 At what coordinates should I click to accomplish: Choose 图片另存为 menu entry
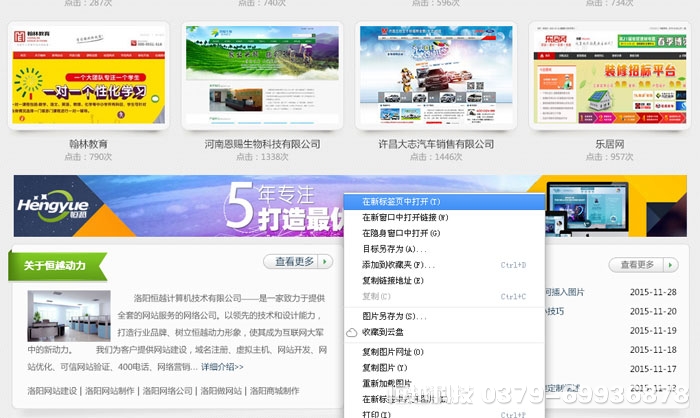pos(394,316)
